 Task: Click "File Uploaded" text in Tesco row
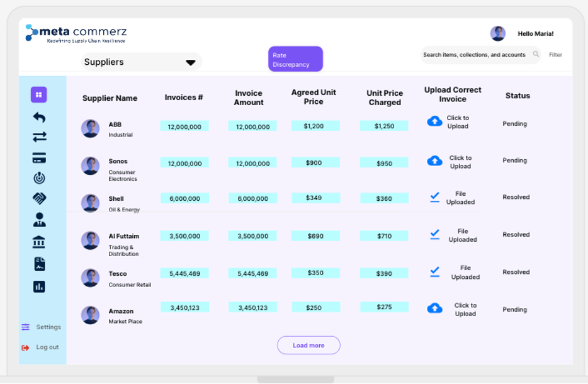tap(465, 273)
